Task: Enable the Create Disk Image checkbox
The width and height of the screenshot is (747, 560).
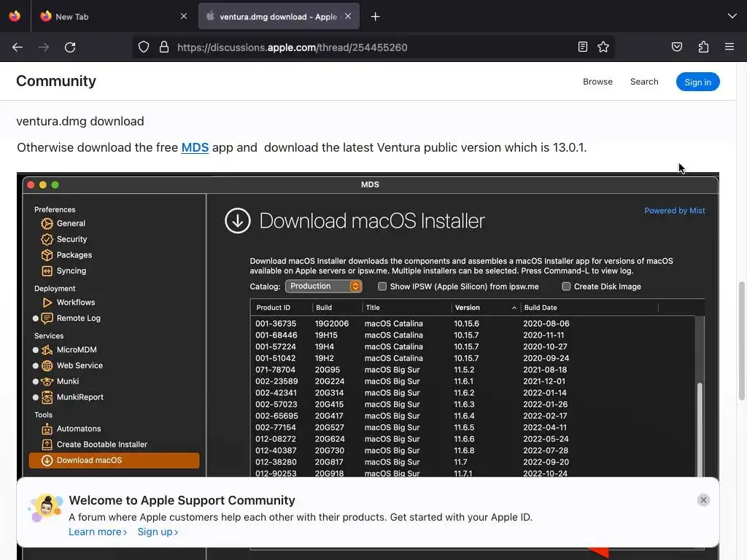Action: point(566,286)
